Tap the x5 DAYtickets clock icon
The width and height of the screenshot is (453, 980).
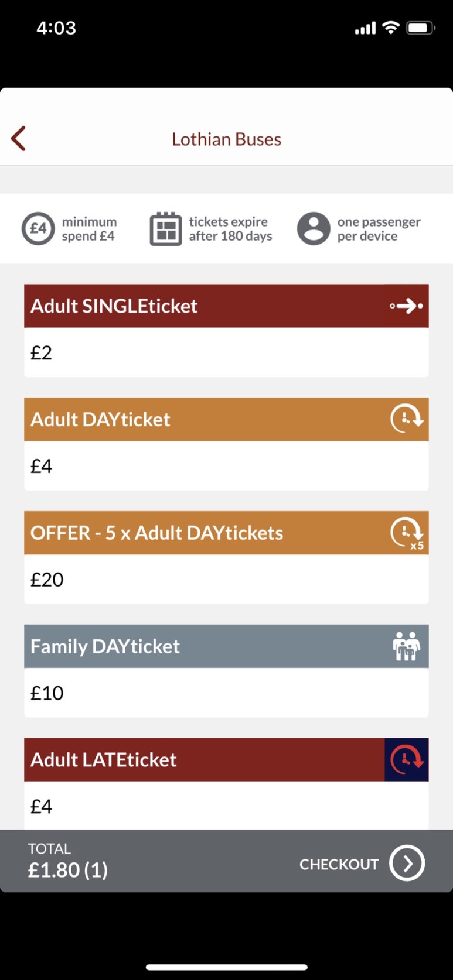[407, 533]
